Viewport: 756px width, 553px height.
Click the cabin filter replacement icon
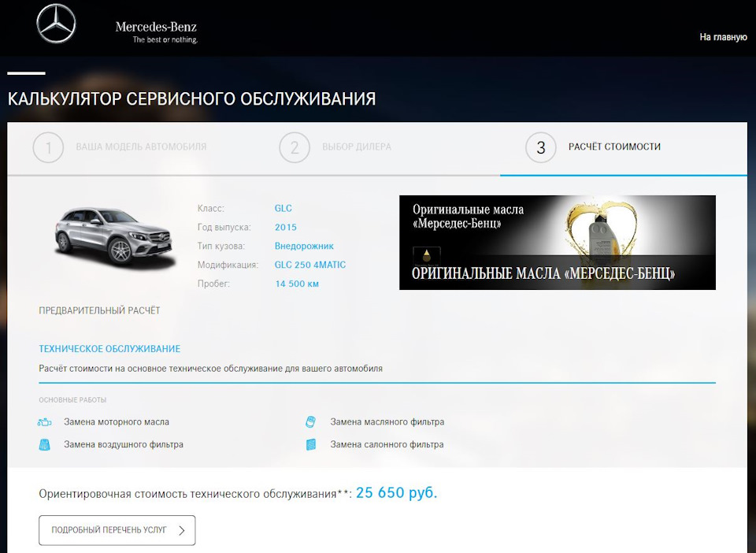[x=311, y=444]
